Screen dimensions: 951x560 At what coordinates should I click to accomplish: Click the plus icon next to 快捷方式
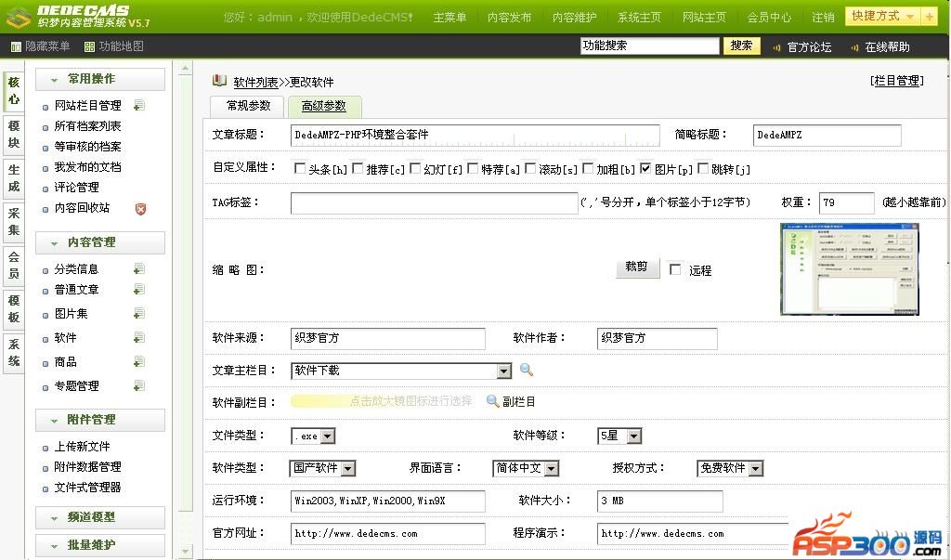coord(929,17)
